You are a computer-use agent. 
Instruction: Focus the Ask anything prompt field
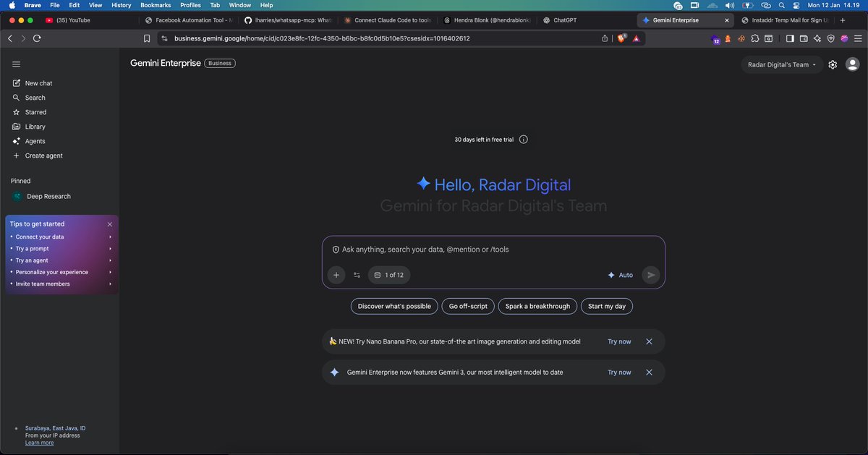point(493,249)
